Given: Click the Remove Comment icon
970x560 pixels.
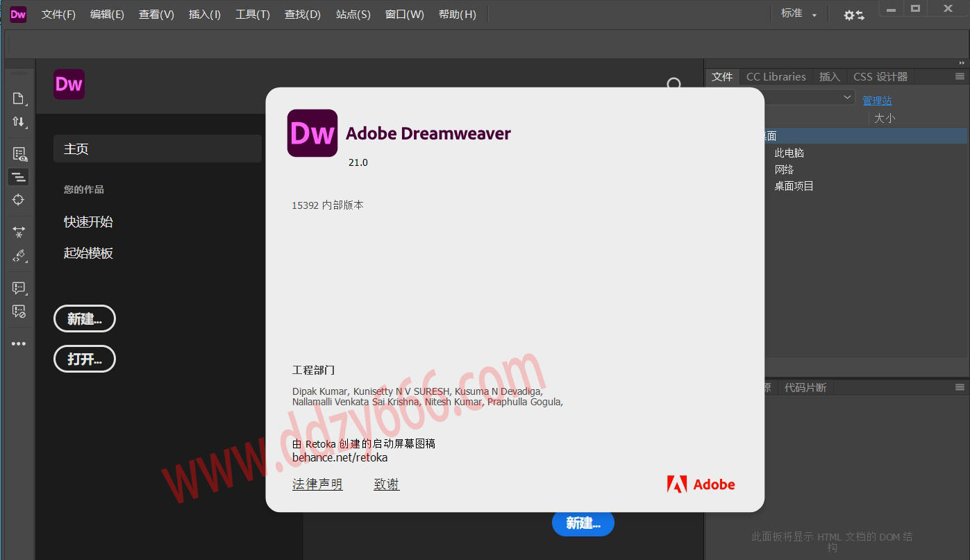Looking at the screenshot, I should 19,311.
